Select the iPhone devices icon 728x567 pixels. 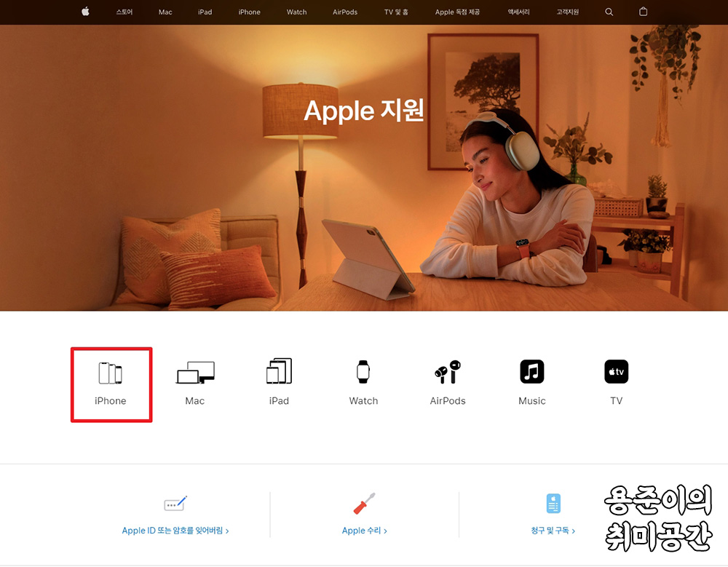coord(111,373)
